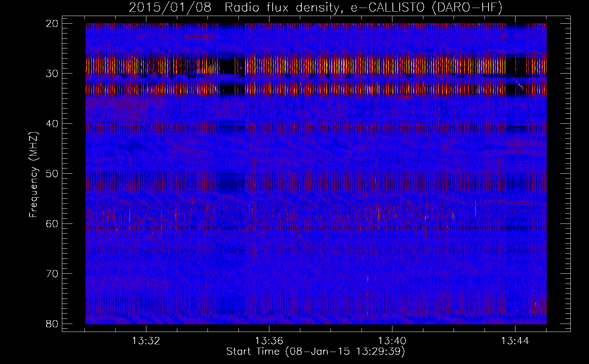
Task: Click the 'Frequency (MHZ)' axis label
Action: [34, 174]
